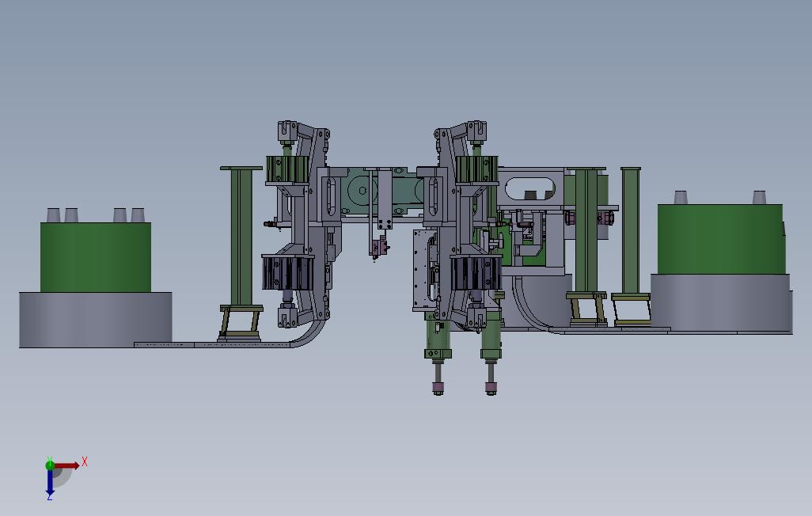Viewport: 812px width, 516px height.
Task: Select the rightmost tall green column
Action: click(x=631, y=230)
